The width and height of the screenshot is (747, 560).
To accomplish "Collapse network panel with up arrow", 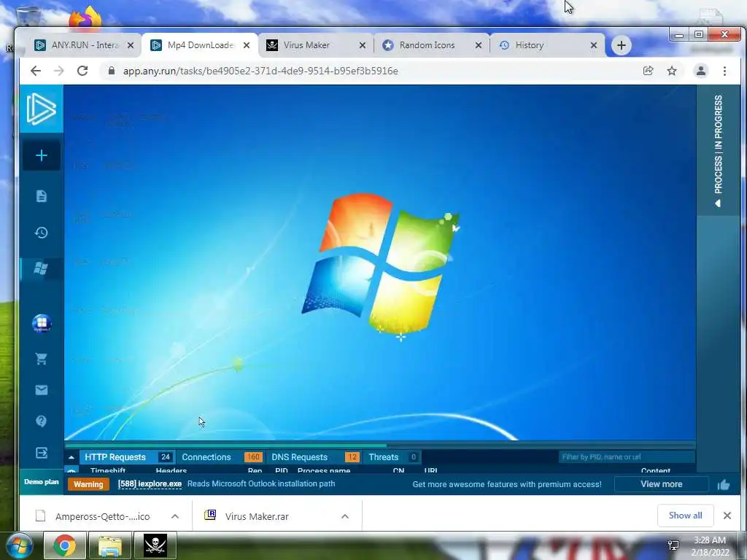I will pos(71,457).
